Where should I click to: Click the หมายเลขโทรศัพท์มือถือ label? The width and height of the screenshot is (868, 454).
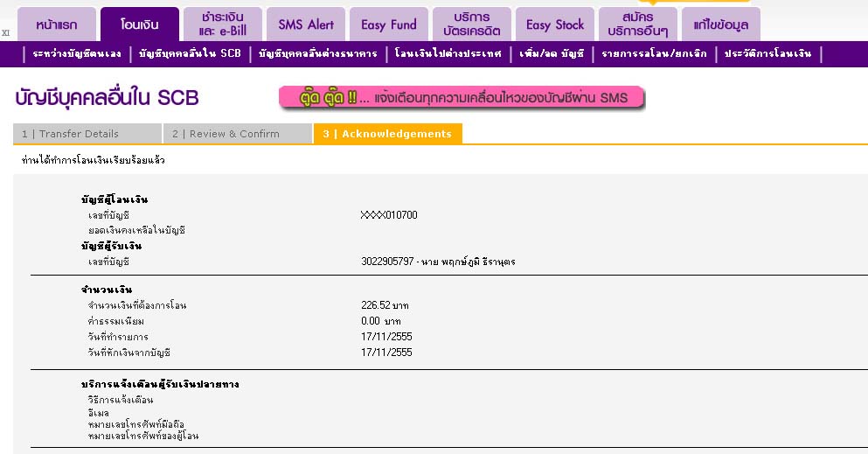click(136, 424)
